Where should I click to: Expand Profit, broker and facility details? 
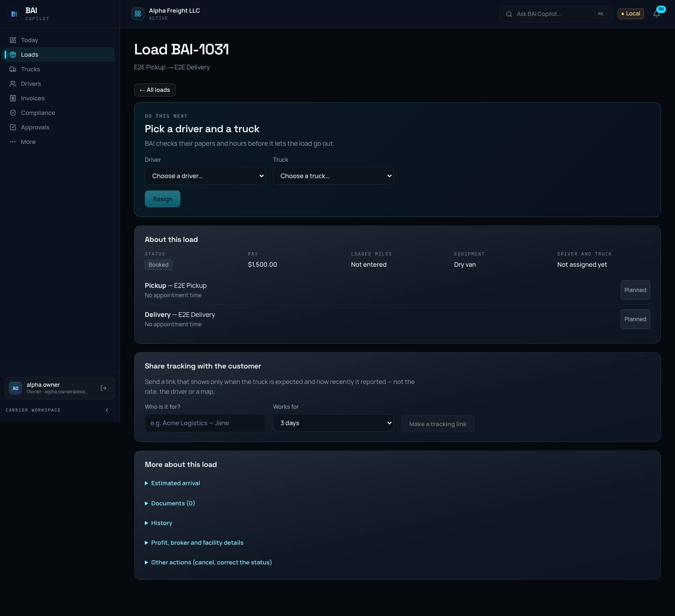tap(194, 543)
